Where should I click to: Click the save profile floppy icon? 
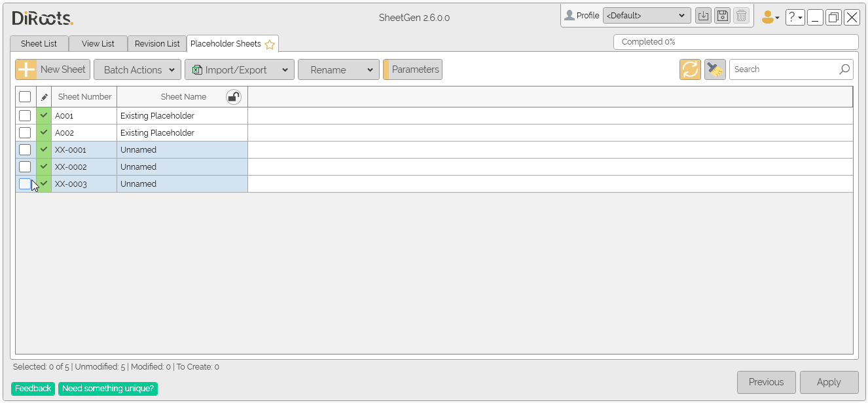click(x=722, y=16)
